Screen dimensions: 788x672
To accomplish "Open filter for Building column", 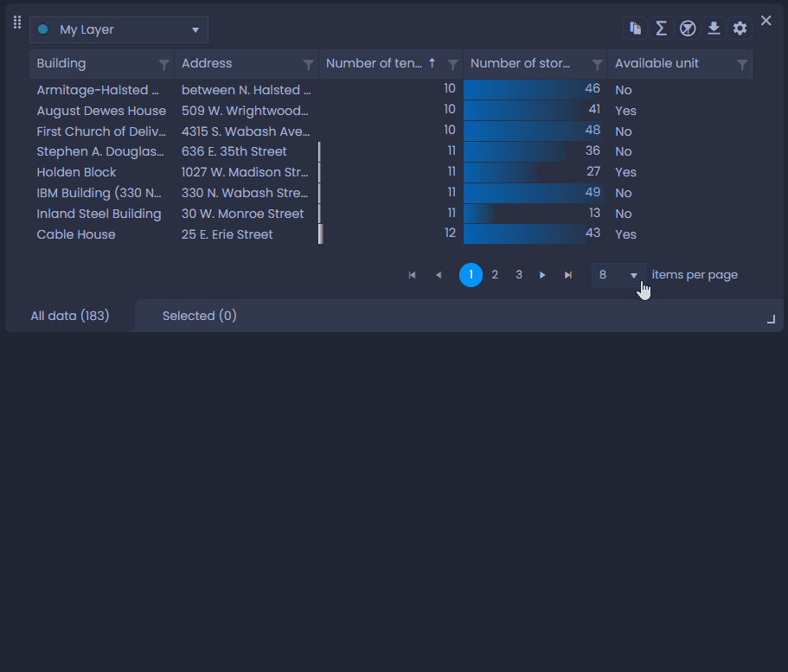I will (x=163, y=64).
